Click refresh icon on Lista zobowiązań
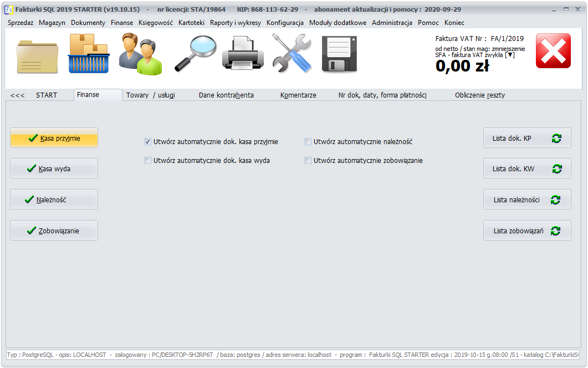This screenshot has height=368, width=588. coord(555,231)
